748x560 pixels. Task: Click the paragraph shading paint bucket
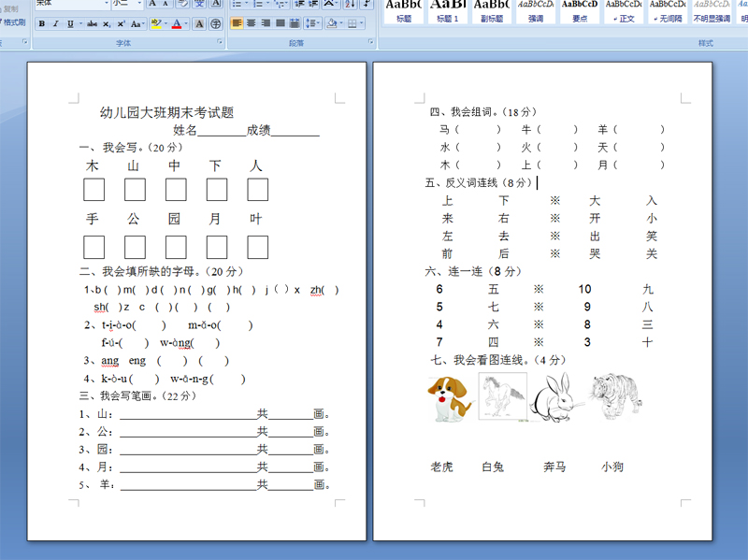click(333, 22)
